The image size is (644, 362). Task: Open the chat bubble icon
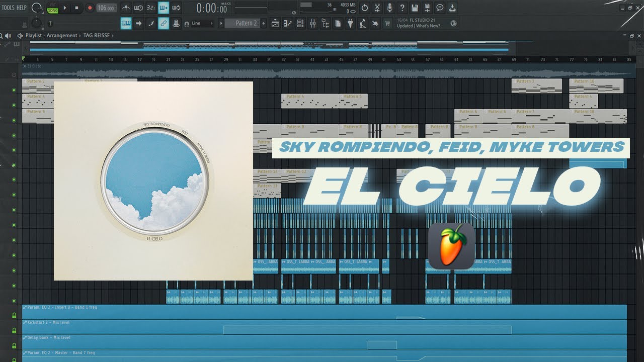(x=440, y=8)
